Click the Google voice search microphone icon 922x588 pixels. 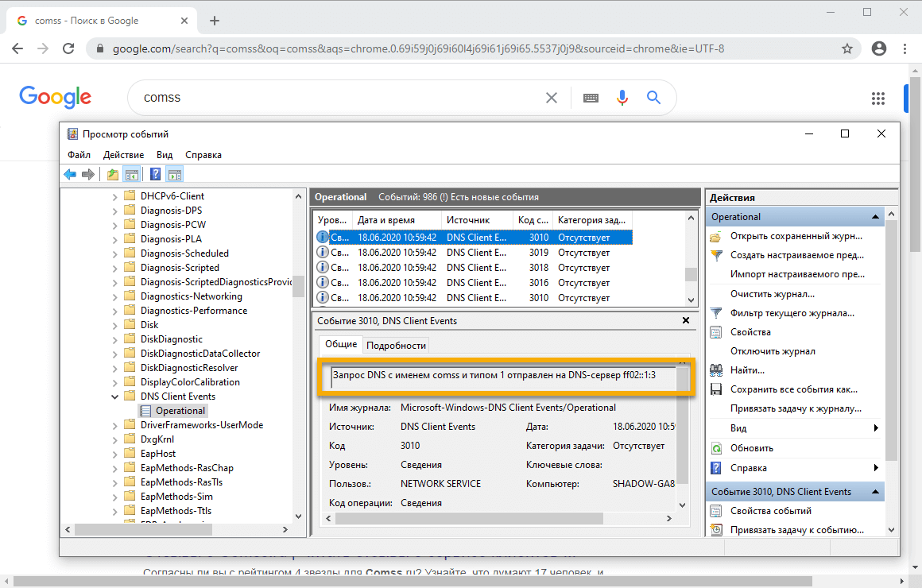tap(622, 97)
